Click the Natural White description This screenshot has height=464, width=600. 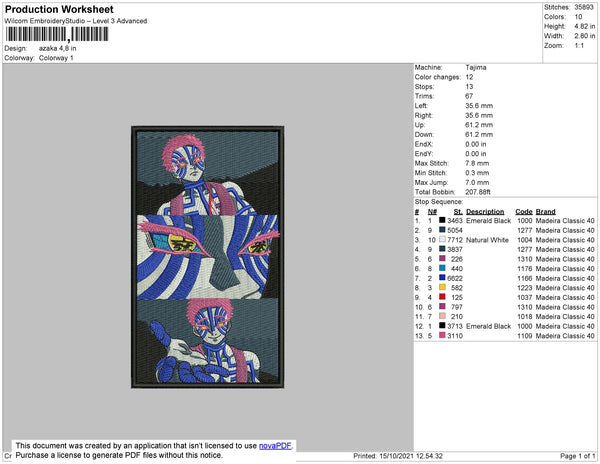coord(488,240)
